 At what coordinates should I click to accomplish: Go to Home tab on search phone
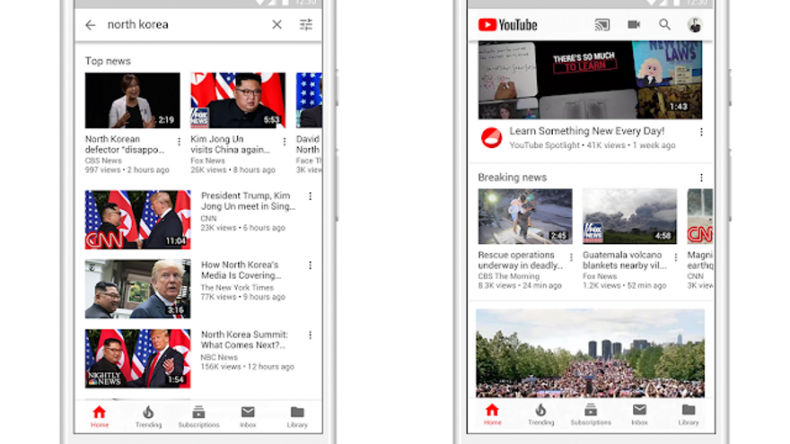pyautogui.click(x=99, y=417)
